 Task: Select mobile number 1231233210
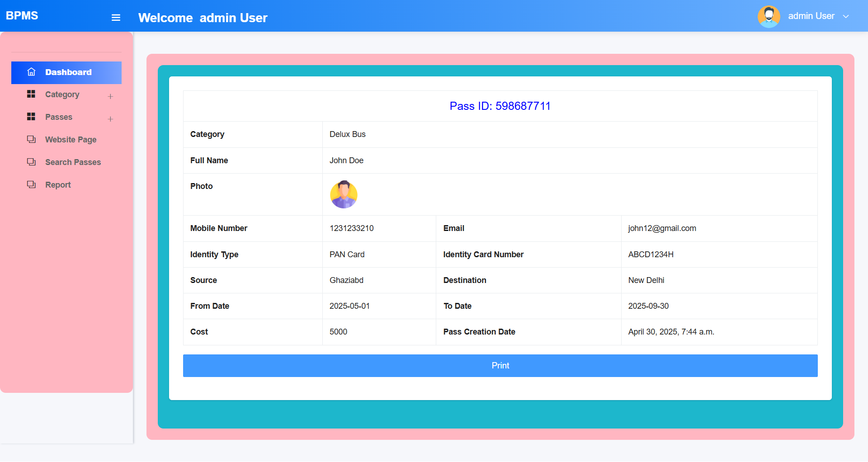351,228
